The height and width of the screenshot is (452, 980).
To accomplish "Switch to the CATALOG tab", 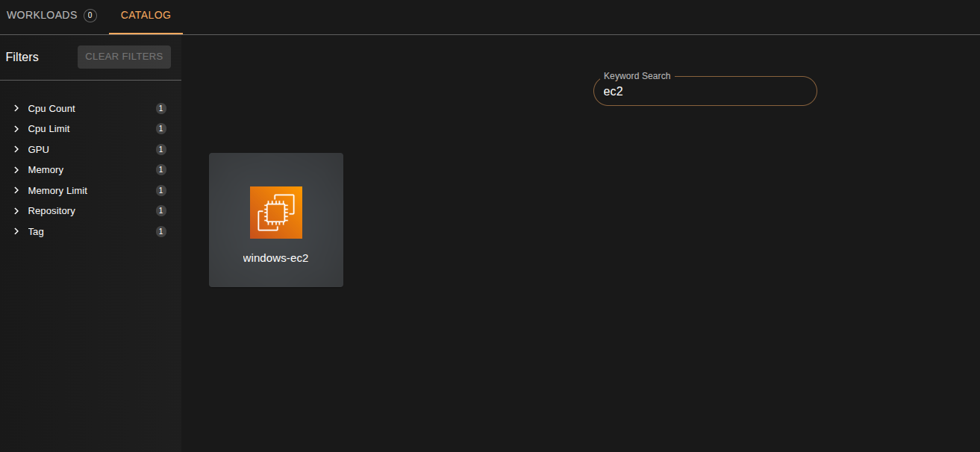I will (145, 15).
